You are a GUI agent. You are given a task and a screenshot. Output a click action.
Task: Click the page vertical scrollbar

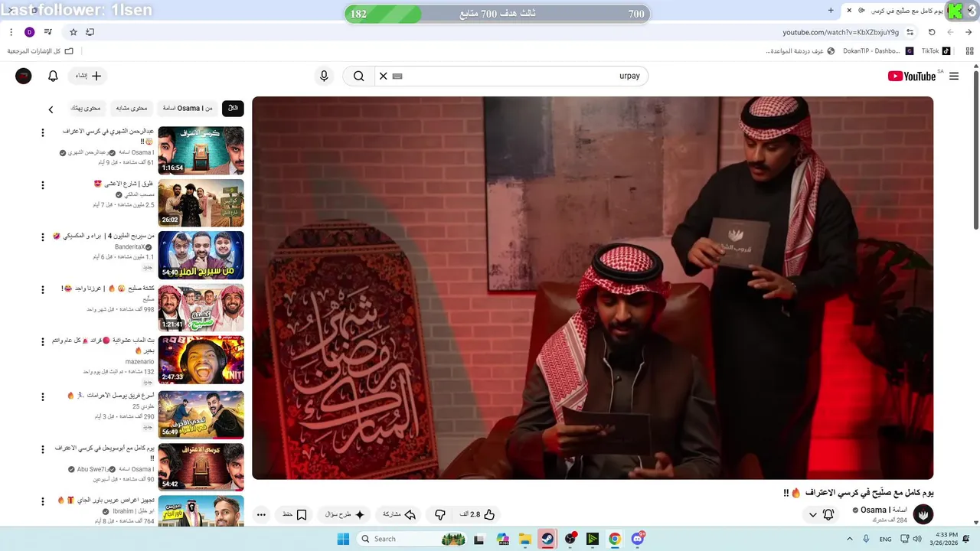tap(975, 149)
